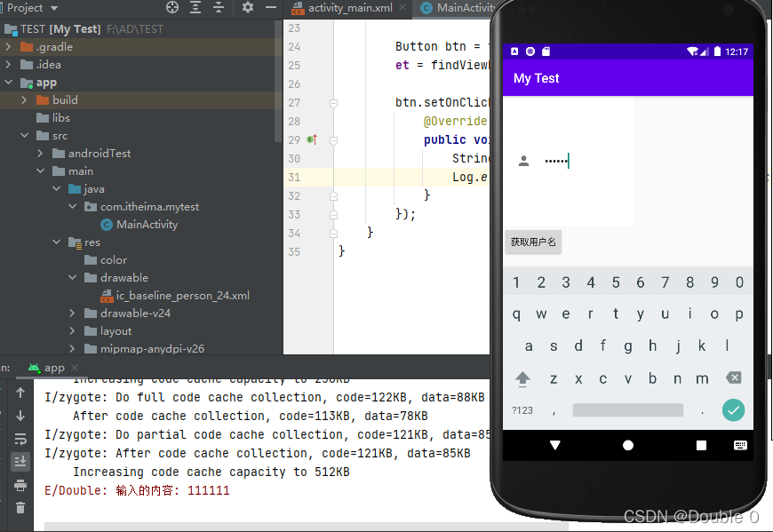Click Wi-Fi signal icon in status bar
Viewport: 773px width, 532px height.
(693, 52)
